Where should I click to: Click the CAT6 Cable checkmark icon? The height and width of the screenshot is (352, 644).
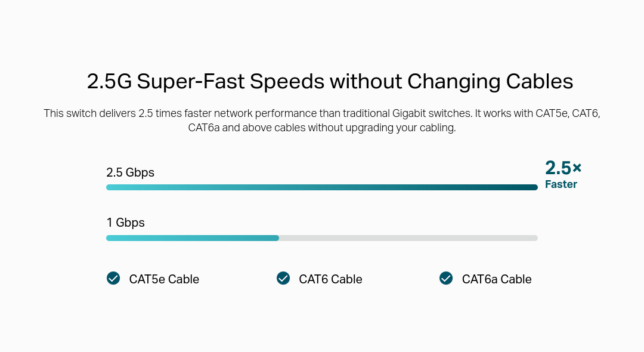[x=283, y=278]
